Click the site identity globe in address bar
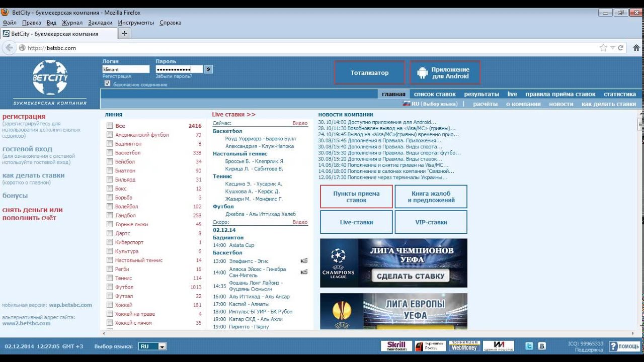 click(22, 48)
